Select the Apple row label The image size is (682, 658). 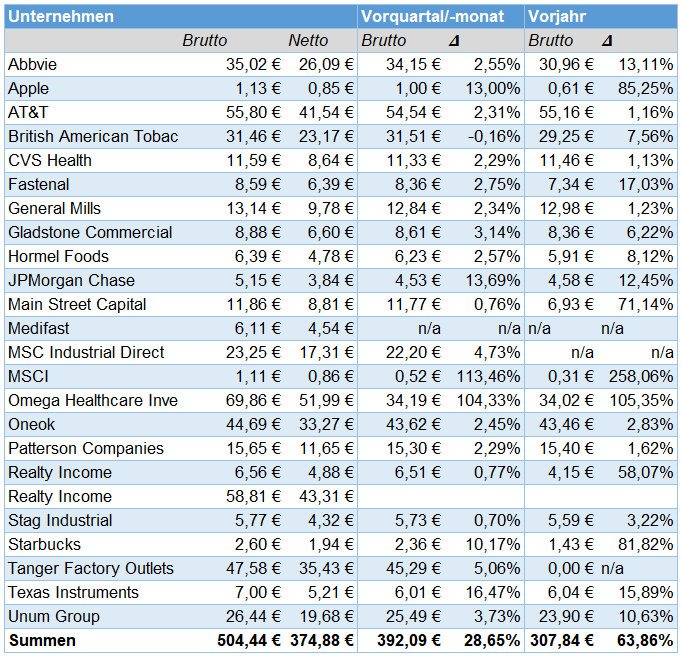click(28, 88)
